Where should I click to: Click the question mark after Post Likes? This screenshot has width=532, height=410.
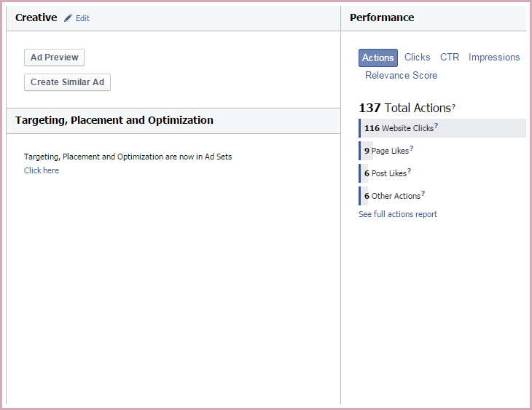coord(410,171)
